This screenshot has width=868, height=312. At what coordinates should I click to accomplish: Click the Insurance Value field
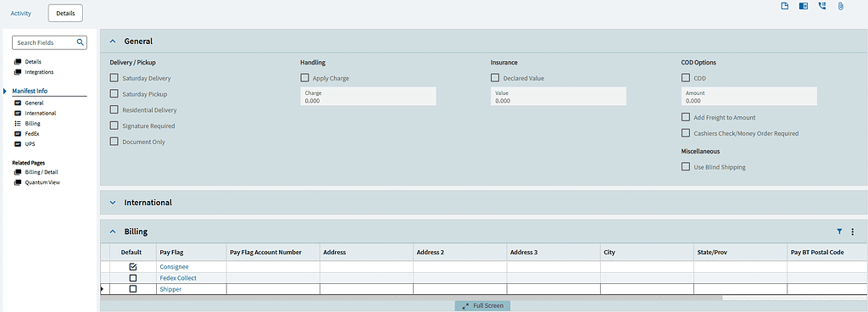coord(559,97)
